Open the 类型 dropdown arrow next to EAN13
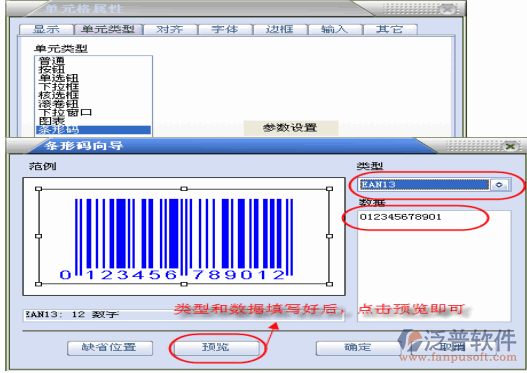Viewport: 527px width, 373px height. click(x=499, y=185)
